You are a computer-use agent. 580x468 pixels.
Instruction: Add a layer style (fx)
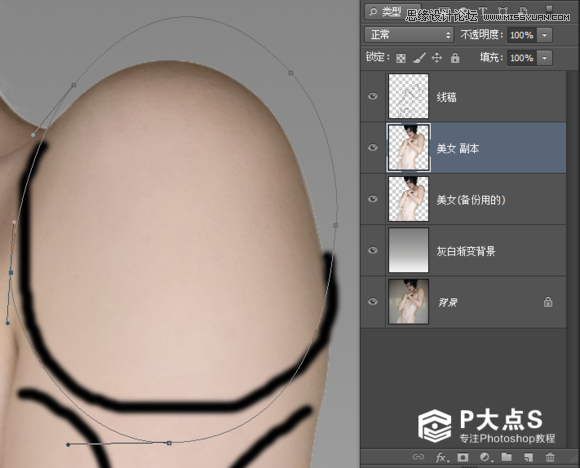[x=442, y=458]
